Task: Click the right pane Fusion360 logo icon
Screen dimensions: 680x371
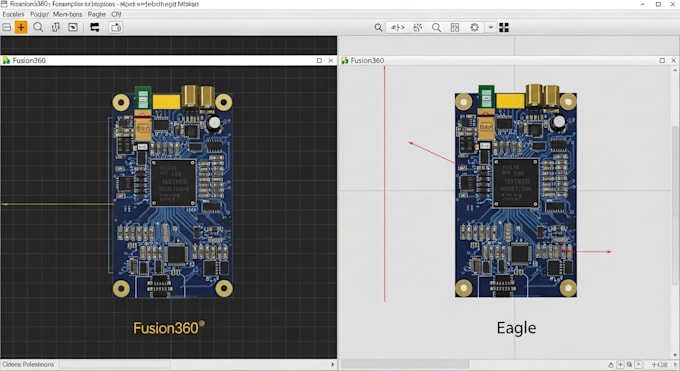Action: point(345,60)
